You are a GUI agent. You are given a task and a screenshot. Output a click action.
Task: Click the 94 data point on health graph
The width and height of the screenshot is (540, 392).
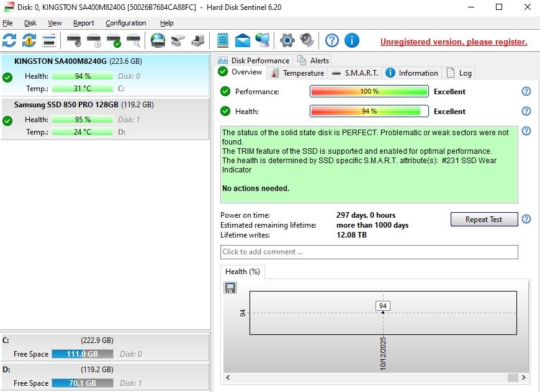383,313
